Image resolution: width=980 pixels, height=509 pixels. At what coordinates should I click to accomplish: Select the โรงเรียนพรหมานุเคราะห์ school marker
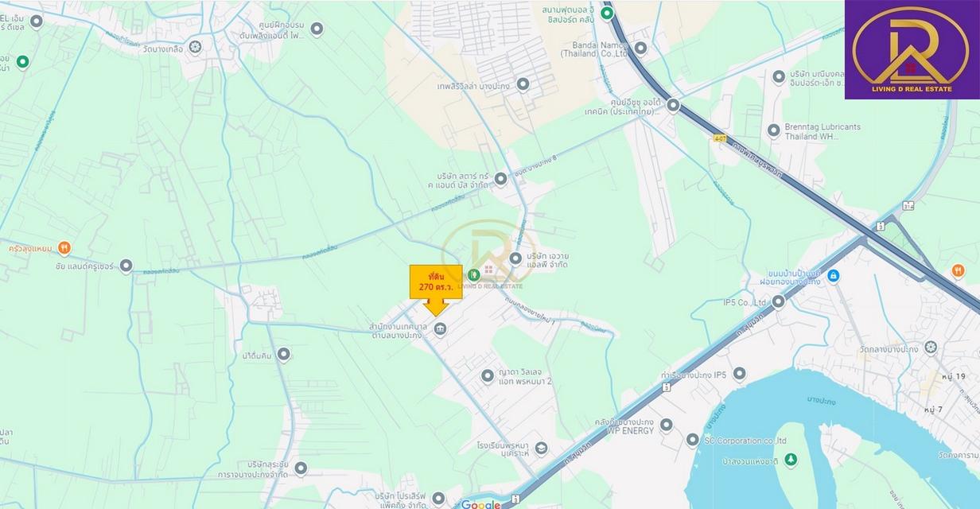point(541,449)
